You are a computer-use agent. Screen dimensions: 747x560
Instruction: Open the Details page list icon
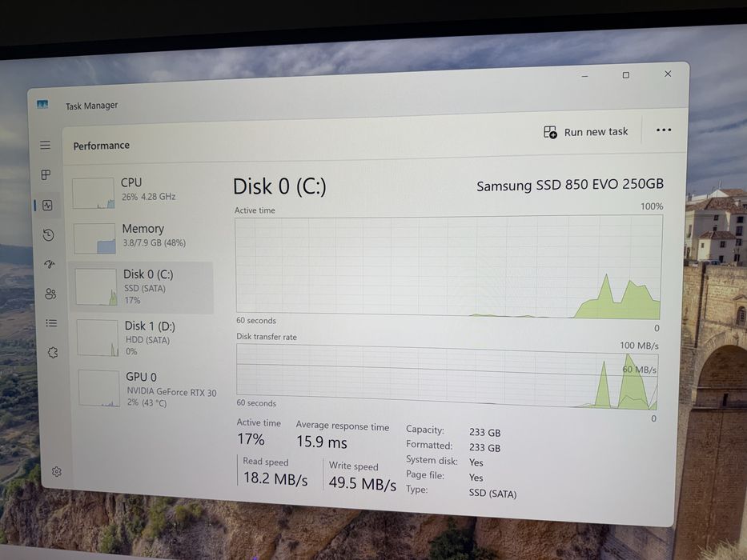point(51,323)
